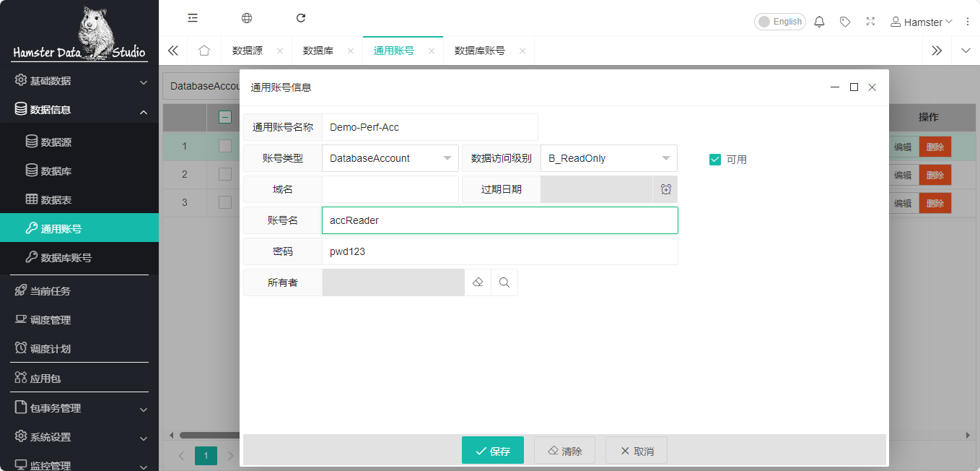Refresh the page with the reload icon

click(x=301, y=18)
